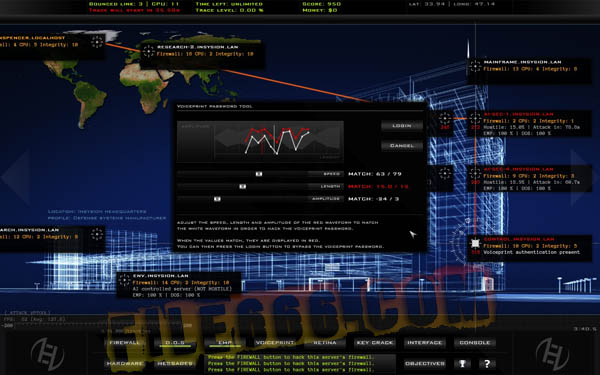Image resolution: width=600 pixels, height=375 pixels.
Task: Click the 'AI controlled server (NOT HOSTILE)' text
Action: (182, 289)
